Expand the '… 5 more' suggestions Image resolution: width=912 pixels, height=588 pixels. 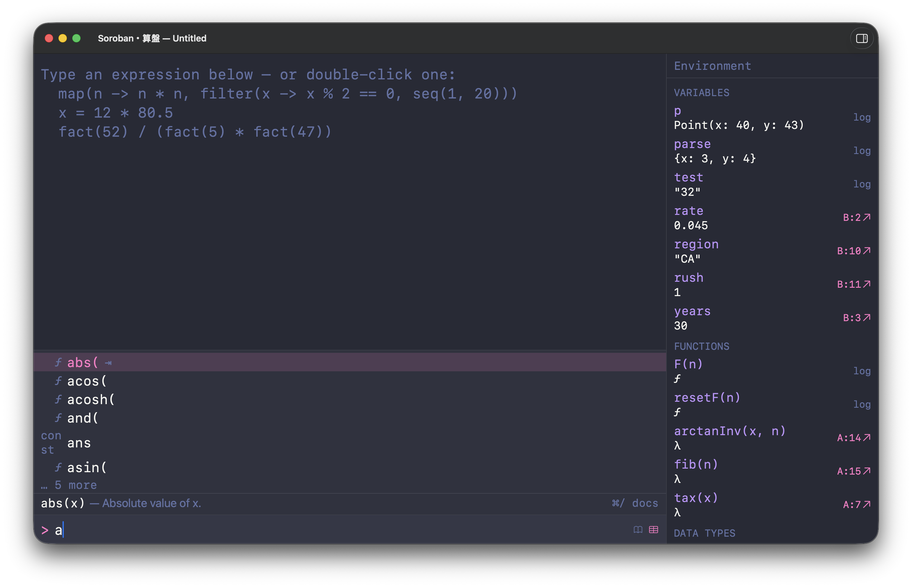coord(69,485)
